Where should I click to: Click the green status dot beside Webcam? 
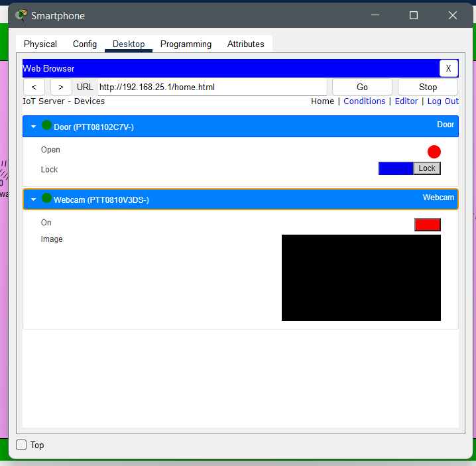46,198
